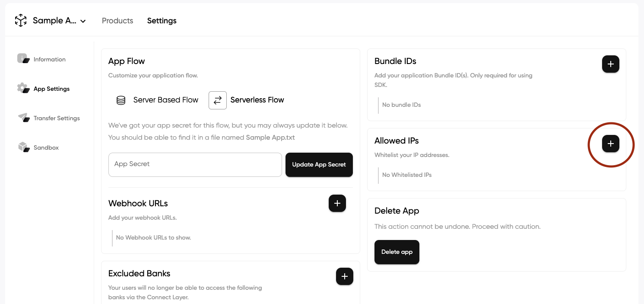This screenshot has height=304, width=644.
Task: Add a Webhook URL with plus button
Action: pyautogui.click(x=337, y=203)
